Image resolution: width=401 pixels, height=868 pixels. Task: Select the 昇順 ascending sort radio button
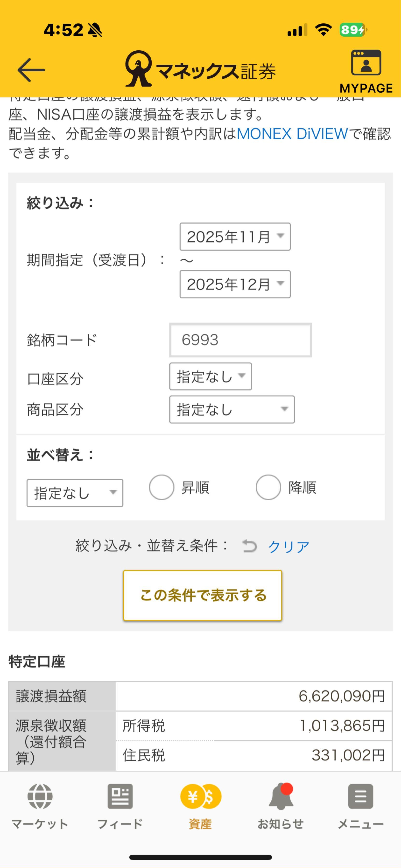162,487
